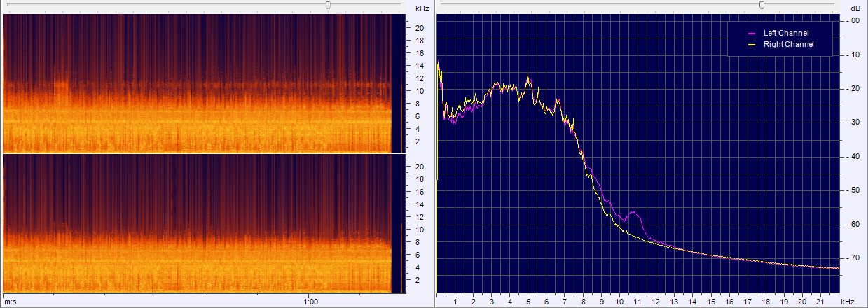Click the yellow Right Channel legend marker
This screenshot has width=868, height=308.
tap(752, 44)
